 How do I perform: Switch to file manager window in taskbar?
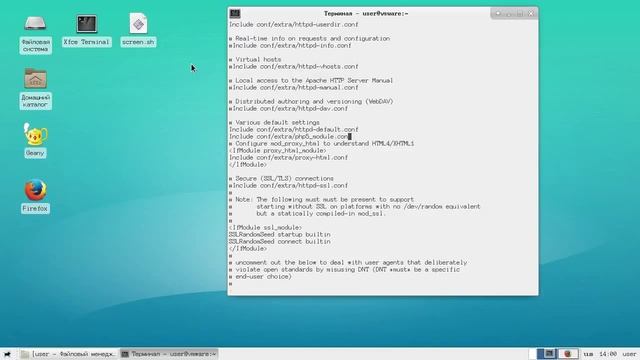click(69, 354)
